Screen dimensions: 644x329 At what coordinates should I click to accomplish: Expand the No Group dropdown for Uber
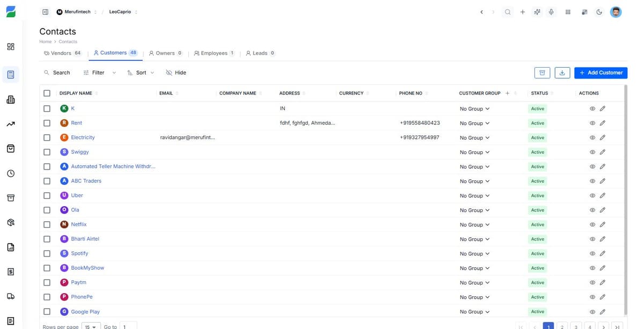474,196
